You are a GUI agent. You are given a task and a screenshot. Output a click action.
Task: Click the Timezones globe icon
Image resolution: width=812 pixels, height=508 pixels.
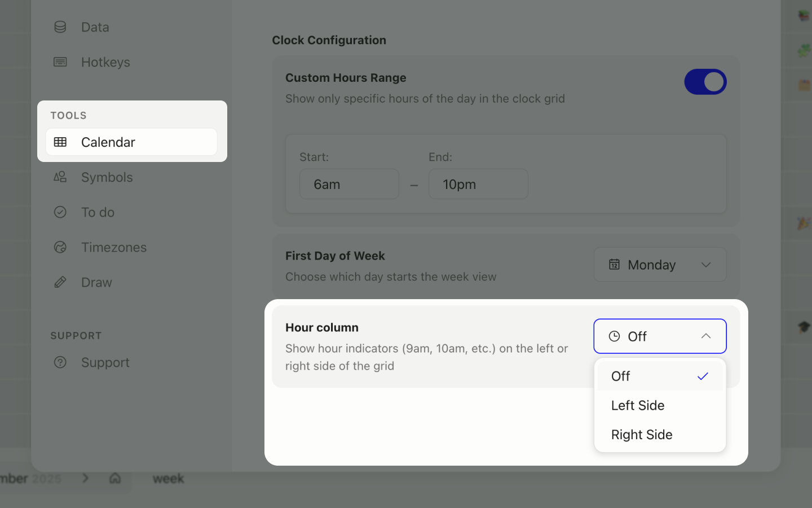pos(60,247)
